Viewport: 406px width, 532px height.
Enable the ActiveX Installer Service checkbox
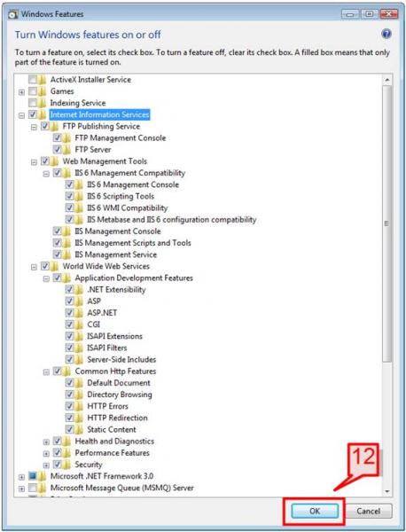click(x=33, y=80)
